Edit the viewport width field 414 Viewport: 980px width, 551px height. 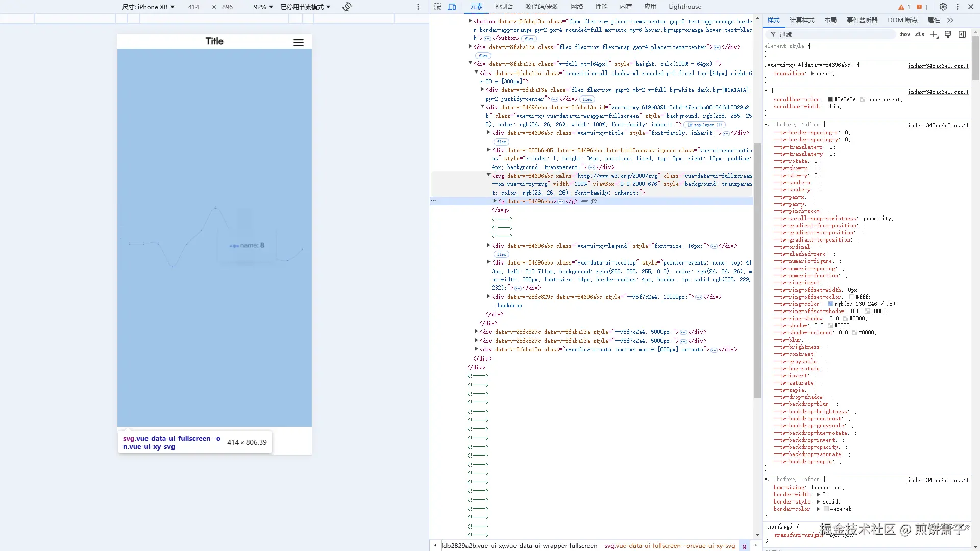pyautogui.click(x=193, y=7)
